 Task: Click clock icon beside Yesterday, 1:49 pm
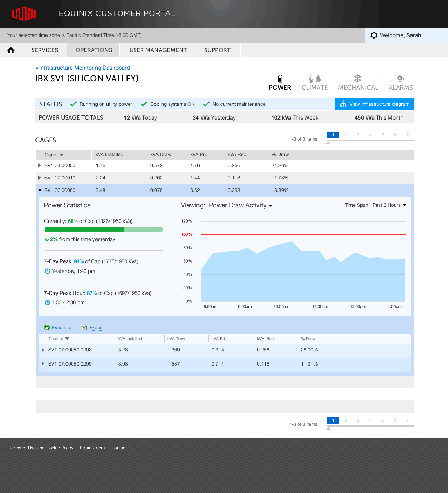tap(48, 271)
